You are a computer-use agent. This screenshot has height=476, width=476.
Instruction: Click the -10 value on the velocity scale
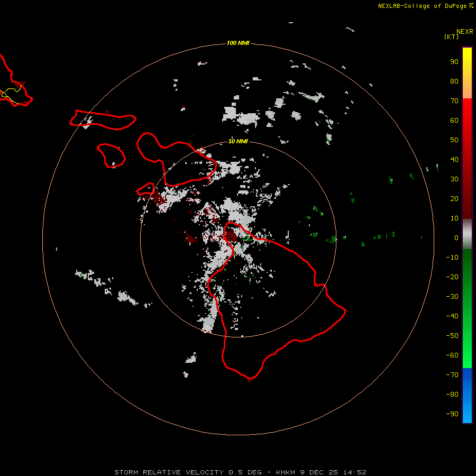(452, 258)
